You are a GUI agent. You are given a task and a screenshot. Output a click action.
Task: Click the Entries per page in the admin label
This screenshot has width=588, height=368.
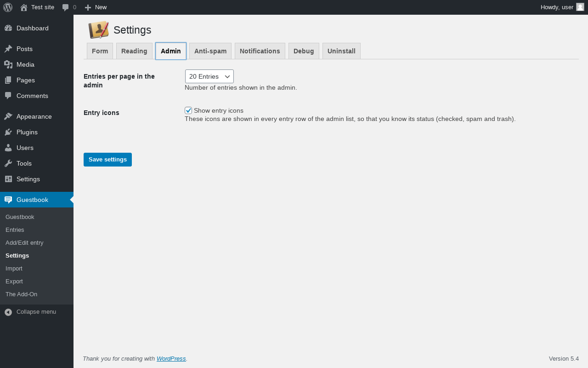119,81
